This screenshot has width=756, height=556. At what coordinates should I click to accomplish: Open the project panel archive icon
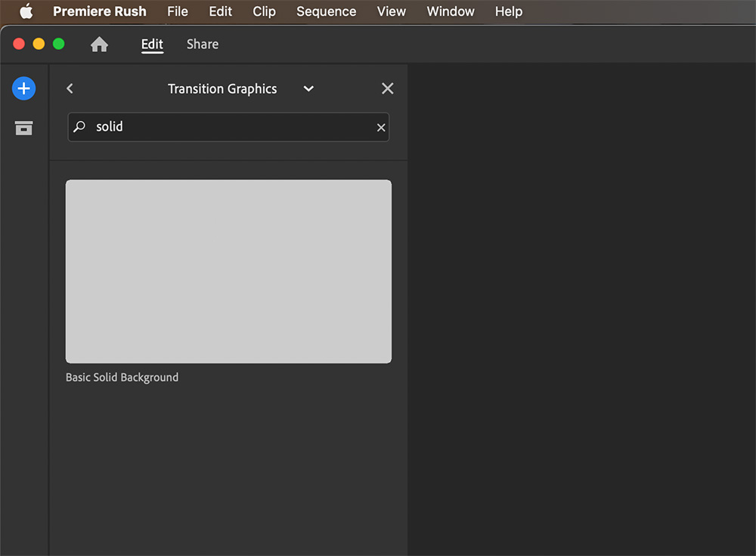23,128
